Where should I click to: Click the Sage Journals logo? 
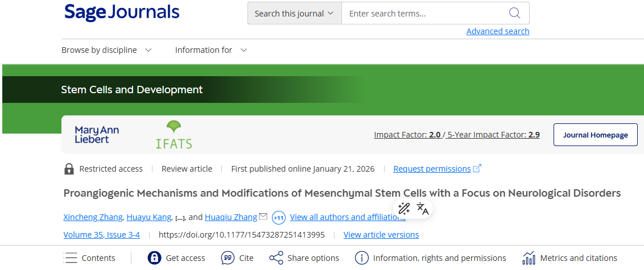pyautogui.click(x=122, y=12)
